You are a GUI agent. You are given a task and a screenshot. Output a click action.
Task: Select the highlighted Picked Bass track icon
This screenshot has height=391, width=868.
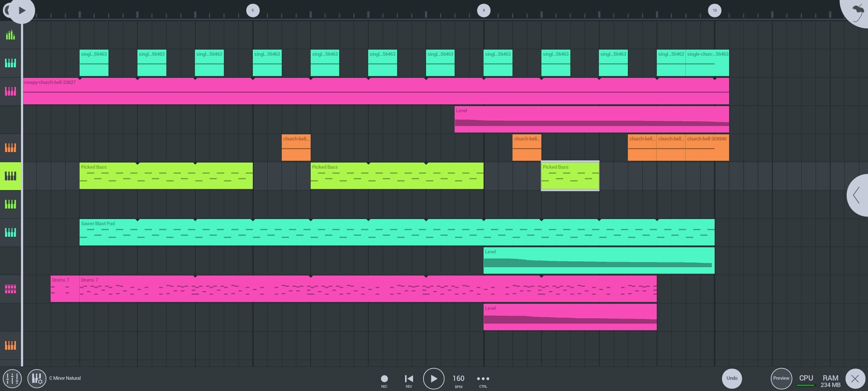[x=10, y=176]
